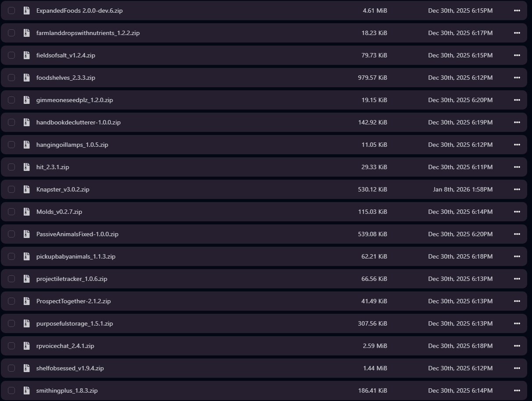
Task: Open the ellipsis menu for pickupbabyanimals_1.1.3.zip
Action: (x=517, y=256)
